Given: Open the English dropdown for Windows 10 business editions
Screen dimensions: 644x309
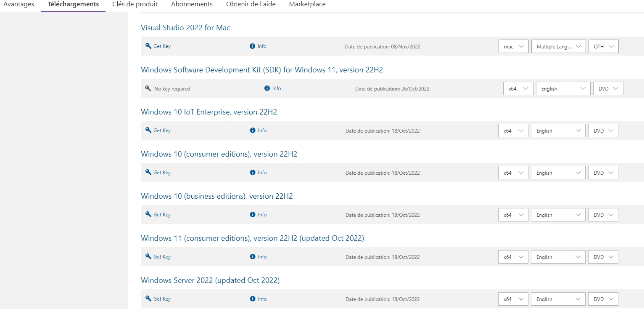Looking at the screenshot, I should pos(558,215).
